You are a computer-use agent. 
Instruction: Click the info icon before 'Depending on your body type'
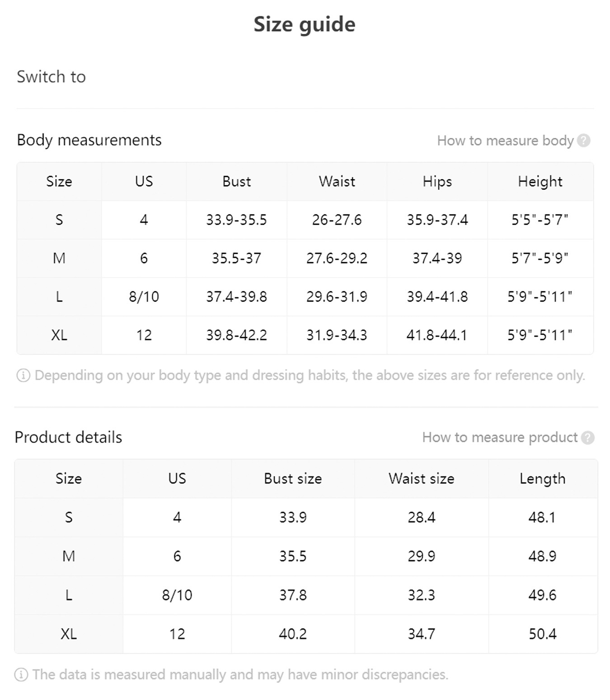point(23,375)
